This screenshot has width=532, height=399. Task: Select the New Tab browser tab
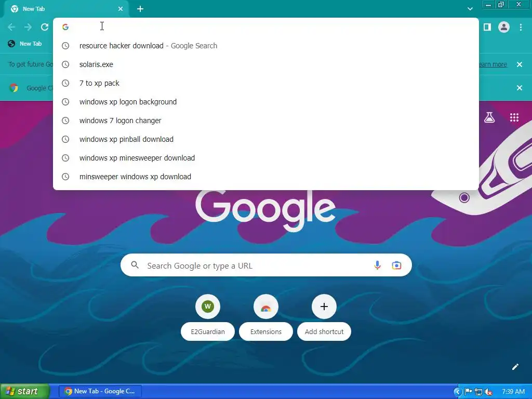click(66, 9)
